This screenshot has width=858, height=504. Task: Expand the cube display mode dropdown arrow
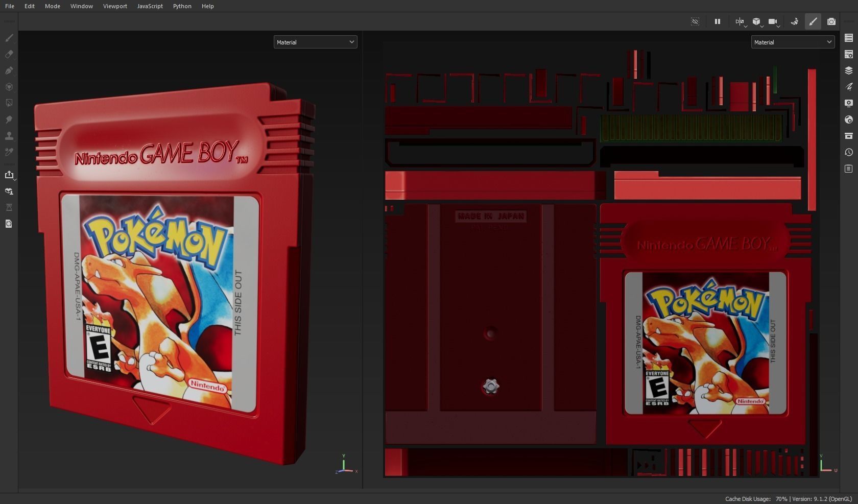click(x=762, y=26)
